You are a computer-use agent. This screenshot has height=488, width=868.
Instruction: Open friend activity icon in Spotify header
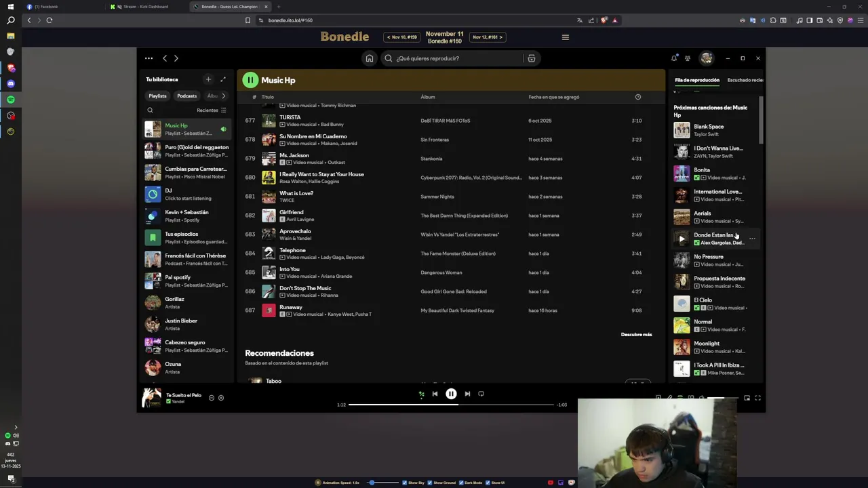coord(688,58)
